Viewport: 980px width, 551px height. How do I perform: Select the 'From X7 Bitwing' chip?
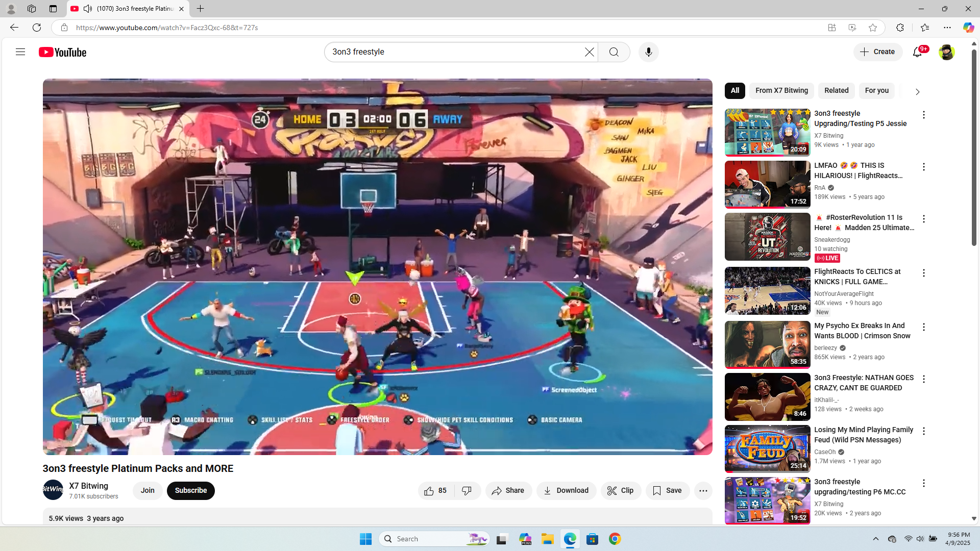pyautogui.click(x=781, y=91)
